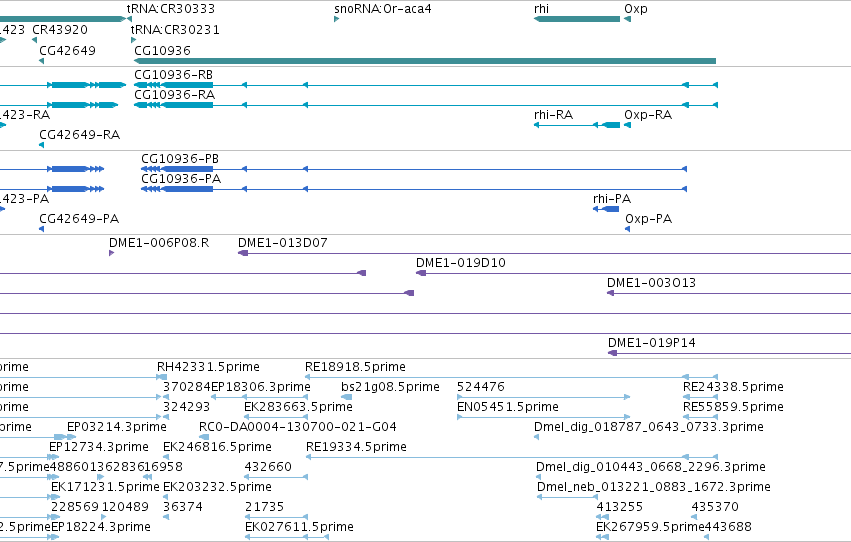The width and height of the screenshot is (851, 542).
Task: Select the RE19334.5prime EST label
Action: [x=357, y=447]
